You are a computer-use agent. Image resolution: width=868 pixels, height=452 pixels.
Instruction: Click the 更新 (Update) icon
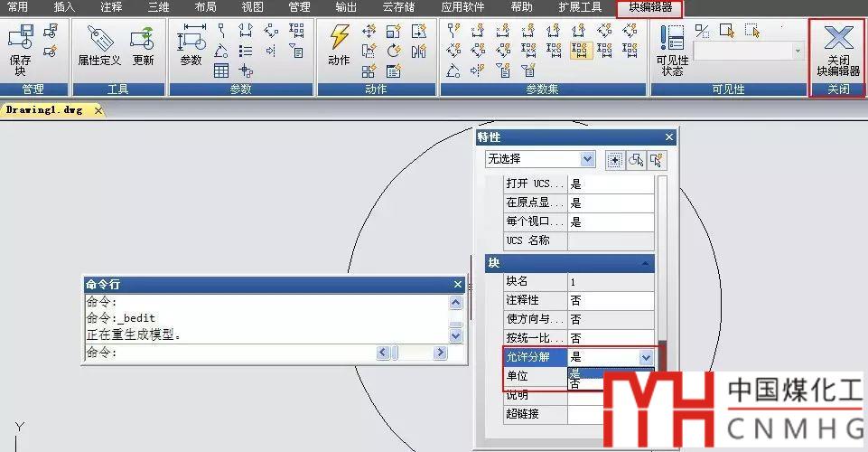pyautogui.click(x=143, y=46)
